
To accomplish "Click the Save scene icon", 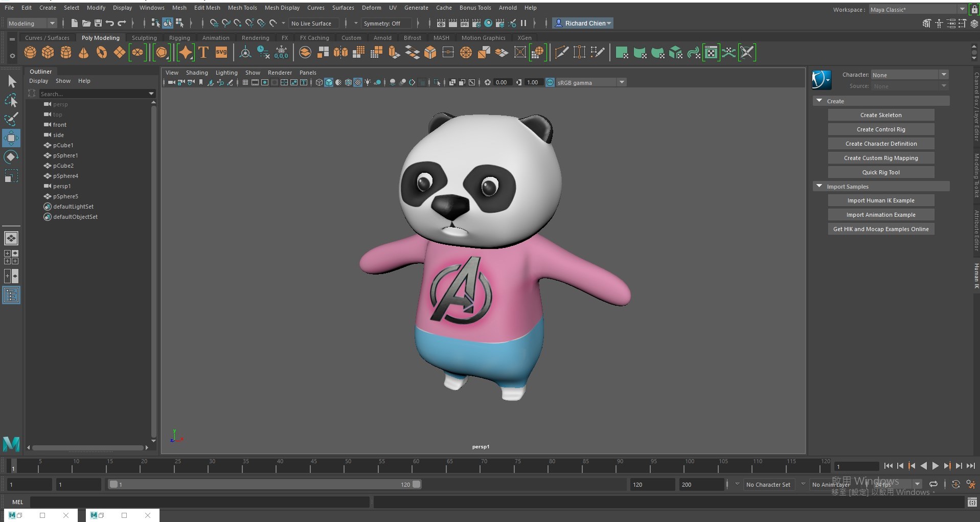I will [98, 23].
